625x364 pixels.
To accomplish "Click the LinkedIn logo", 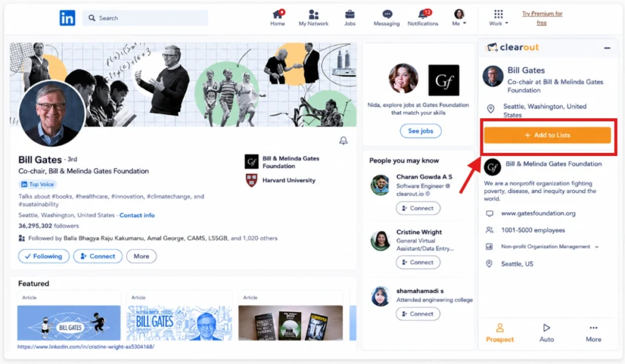I will 67,18.
